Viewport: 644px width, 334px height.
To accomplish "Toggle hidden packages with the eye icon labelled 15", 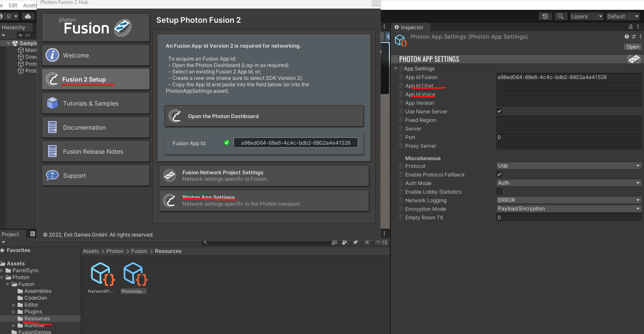I will point(381,243).
